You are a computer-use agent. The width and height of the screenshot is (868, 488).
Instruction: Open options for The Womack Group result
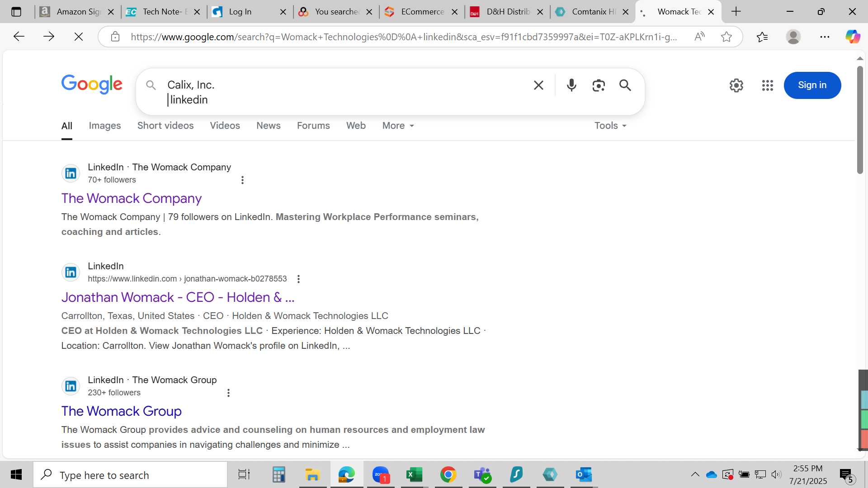point(228,393)
